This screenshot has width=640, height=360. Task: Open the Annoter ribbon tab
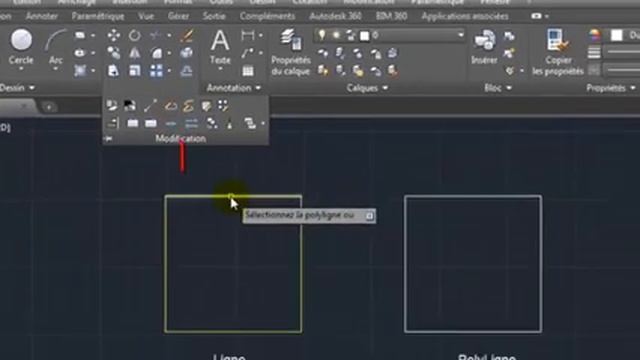42,16
